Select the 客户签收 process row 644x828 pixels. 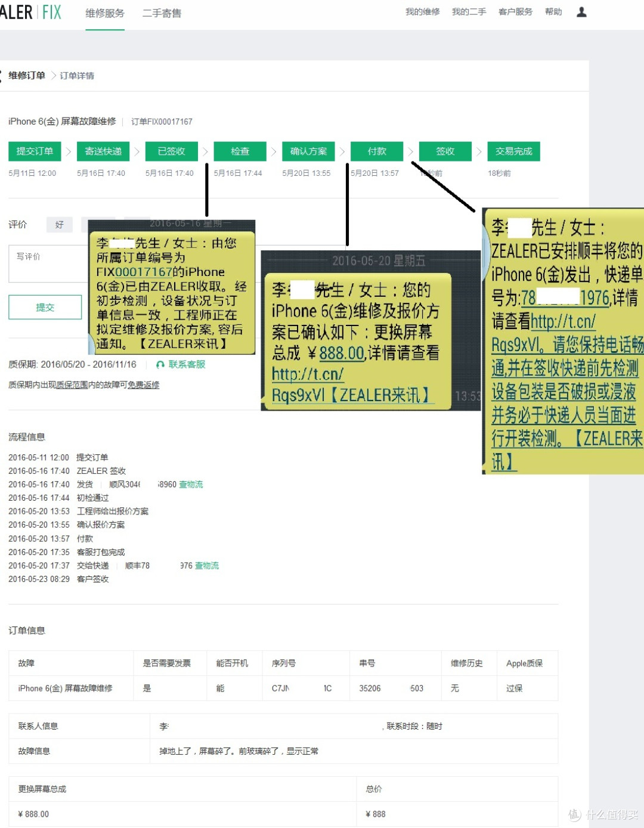pyautogui.click(x=58, y=579)
